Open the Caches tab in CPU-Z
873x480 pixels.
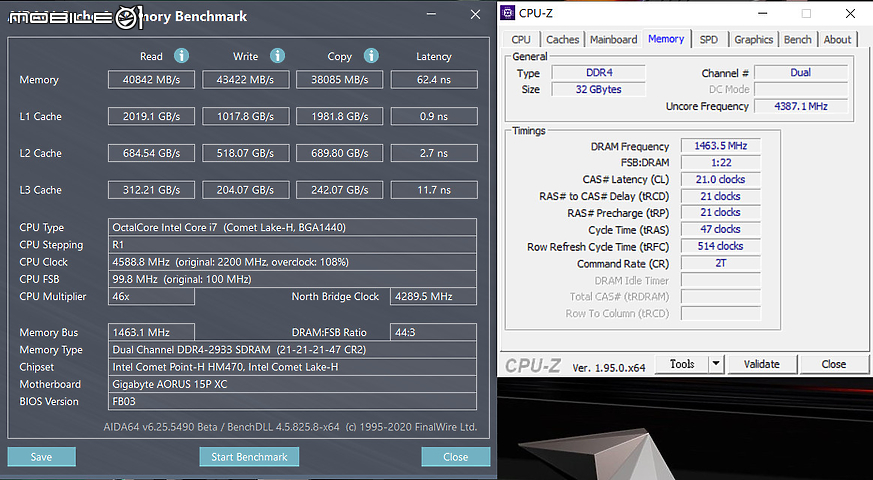(x=562, y=40)
